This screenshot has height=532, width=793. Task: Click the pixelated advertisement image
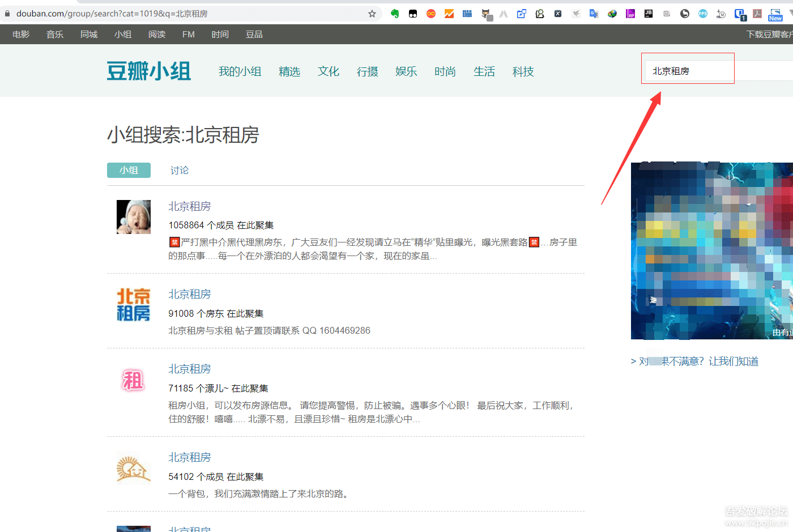click(712, 251)
